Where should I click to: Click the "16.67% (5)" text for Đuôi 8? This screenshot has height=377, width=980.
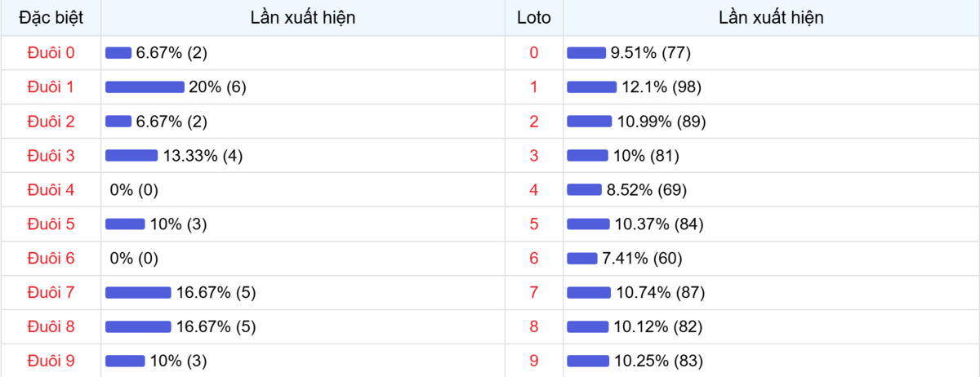[216, 326]
